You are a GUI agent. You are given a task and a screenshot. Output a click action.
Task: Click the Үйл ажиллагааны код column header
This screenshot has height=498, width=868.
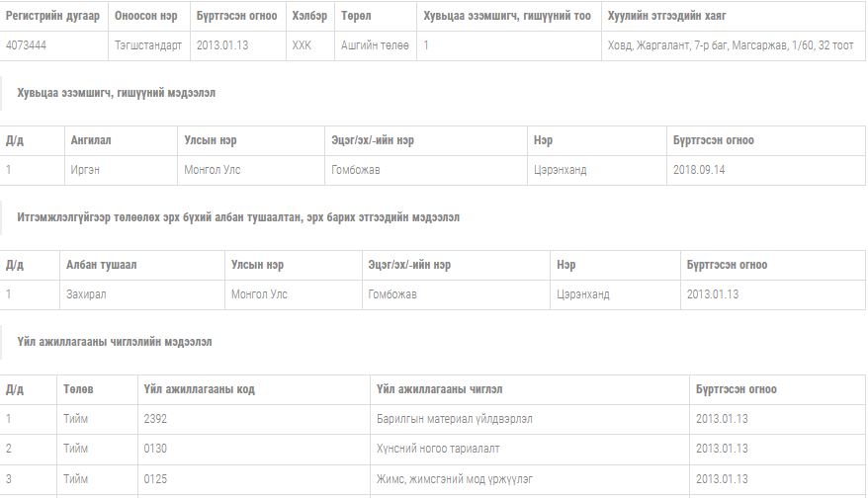(199, 389)
